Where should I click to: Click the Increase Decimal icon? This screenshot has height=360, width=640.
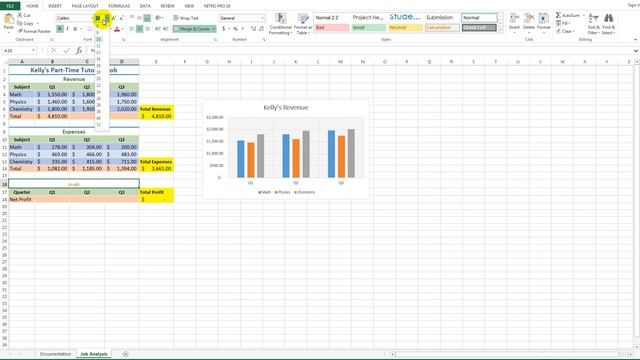point(253,29)
